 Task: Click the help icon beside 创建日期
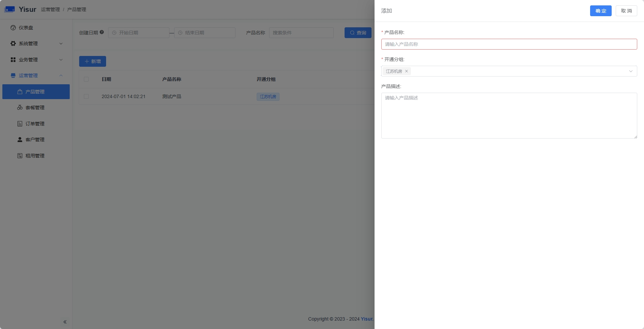[x=102, y=32]
